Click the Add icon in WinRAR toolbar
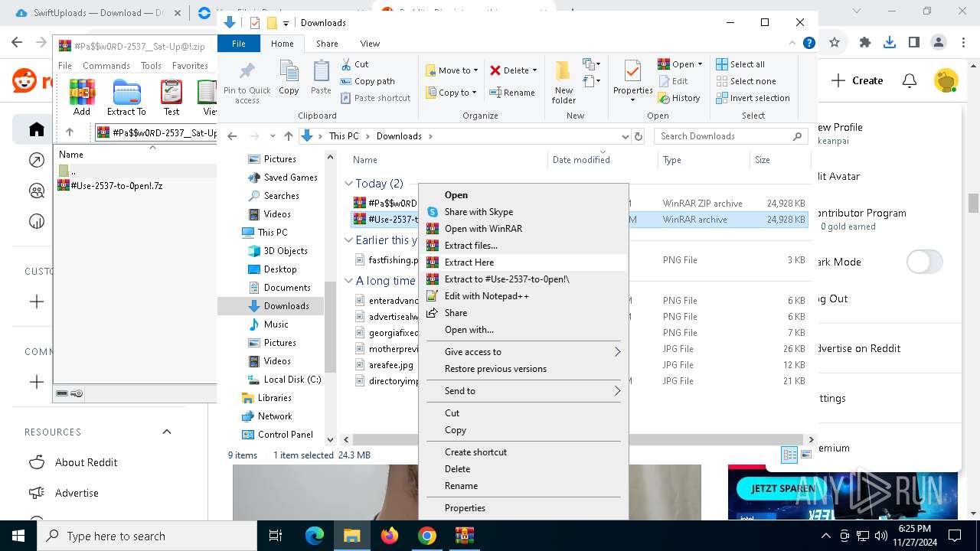Image resolution: width=980 pixels, height=551 pixels. click(x=82, y=97)
